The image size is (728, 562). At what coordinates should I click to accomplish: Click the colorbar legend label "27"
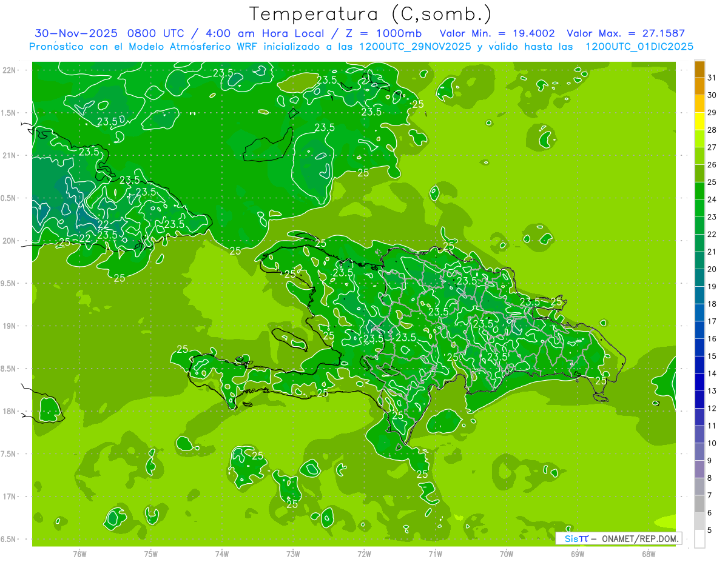[x=712, y=147]
